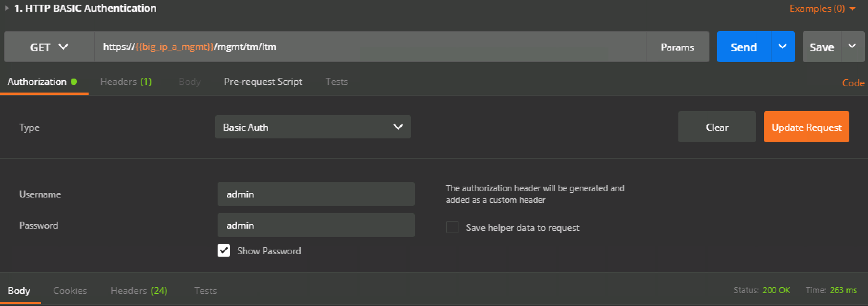Click the Username input field
This screenshot has width=868, height=306.
pos(316,194)
